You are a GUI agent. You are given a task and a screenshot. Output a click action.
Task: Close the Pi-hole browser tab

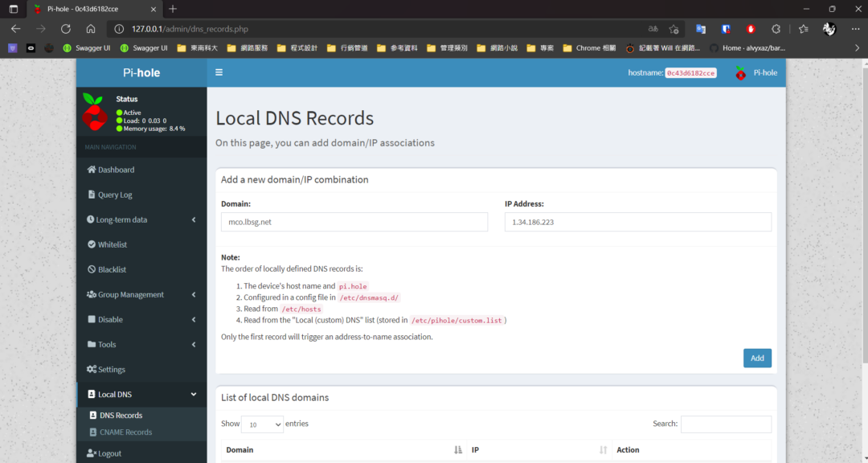pyautogui.click(x=154, y=9)
